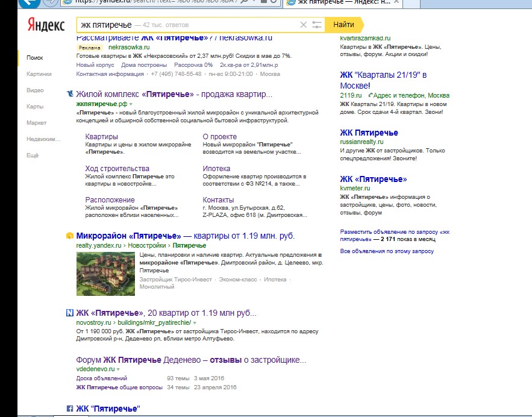
Task: Expand the arrow next to жкпятиречье.рф
Action: coord(131,104)
